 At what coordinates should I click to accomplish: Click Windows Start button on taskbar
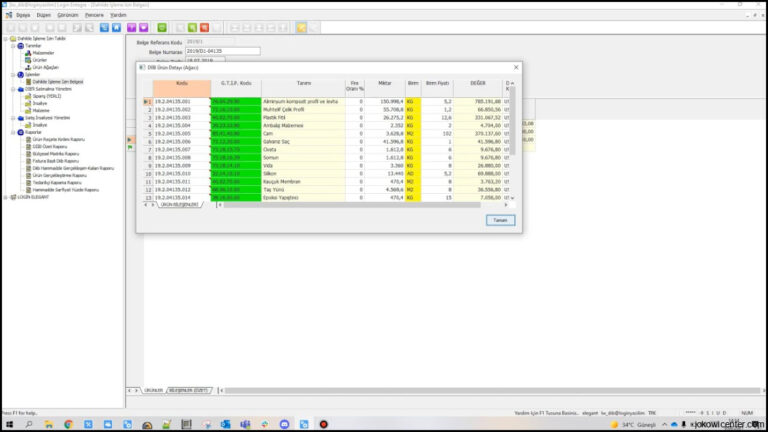(8, 424)
